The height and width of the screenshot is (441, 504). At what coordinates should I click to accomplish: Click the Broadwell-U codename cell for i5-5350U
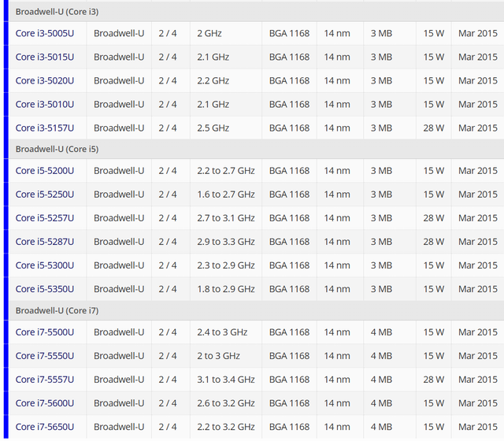pyautogui.click(x=119, y=289)
